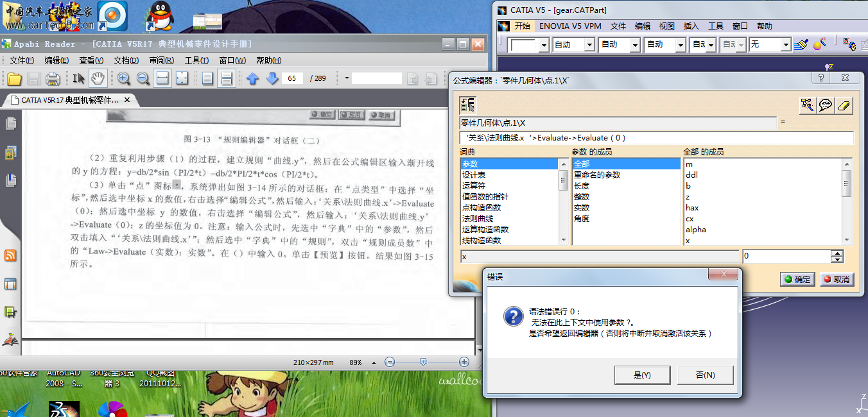The height and width of the screenshot is (417, 868).
Task: Go to previous page with blue up arrow
Action: pos(253,78)
